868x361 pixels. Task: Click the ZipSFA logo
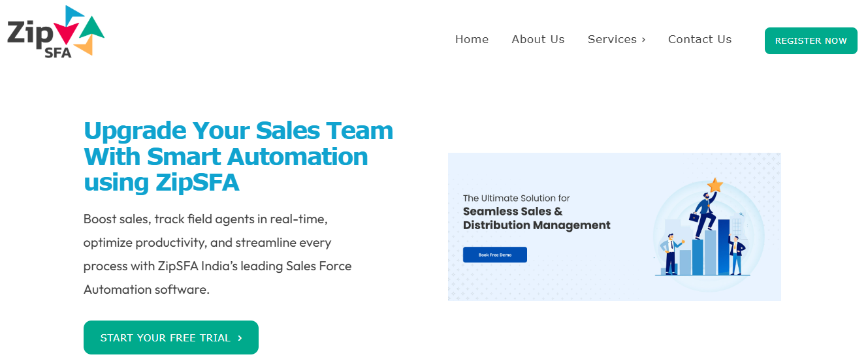click(x=56, y=31)
